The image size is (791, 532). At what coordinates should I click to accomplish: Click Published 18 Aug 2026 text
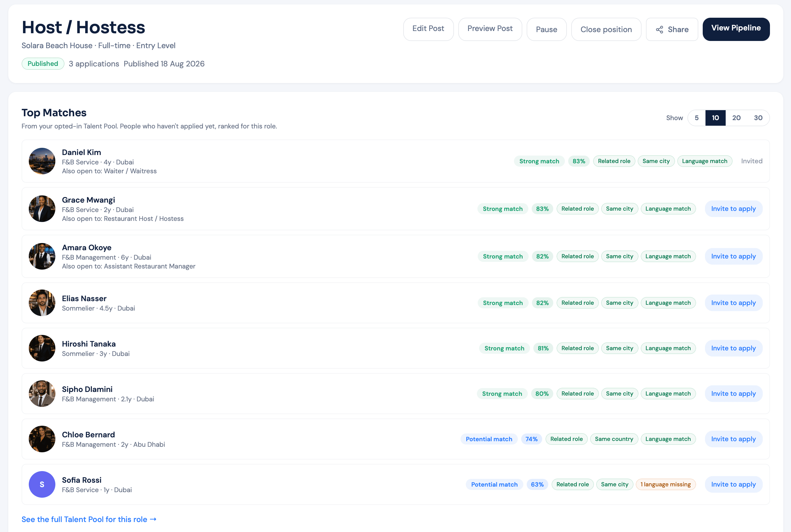click(x=164, y=64)
